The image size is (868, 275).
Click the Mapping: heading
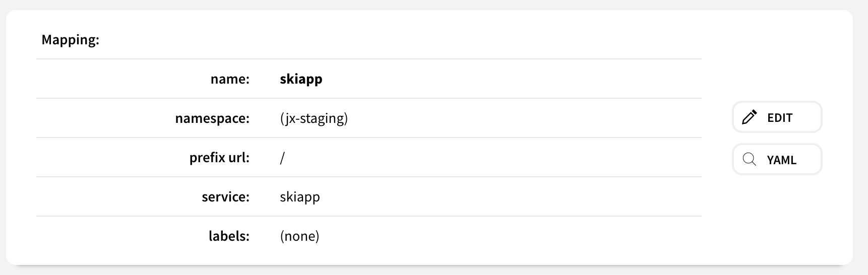tap(71, 40)
